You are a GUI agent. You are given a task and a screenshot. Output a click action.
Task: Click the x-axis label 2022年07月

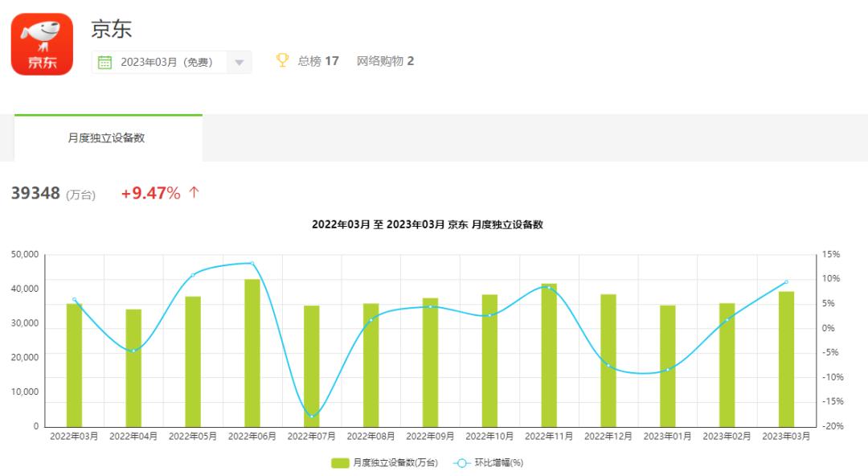[x=310, y=437]
